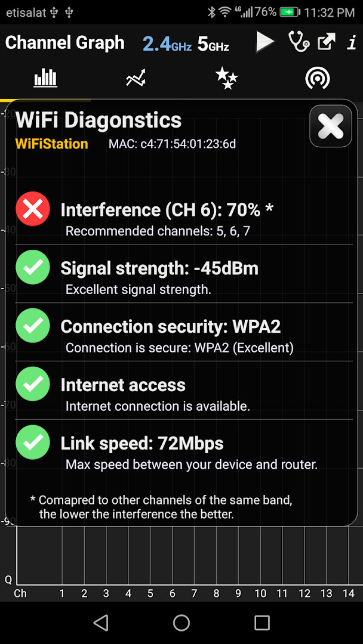The width and height of the screenshot is (363, 644).
Task: Open WiFi diagnostics stethoscope icon
Action: coord(298,42)
